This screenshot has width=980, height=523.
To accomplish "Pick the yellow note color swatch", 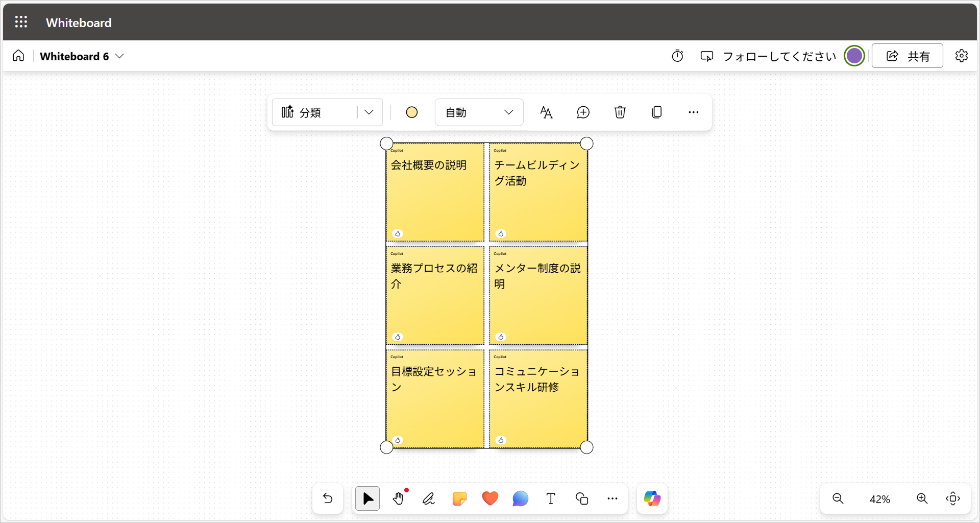I will (412, 112).
